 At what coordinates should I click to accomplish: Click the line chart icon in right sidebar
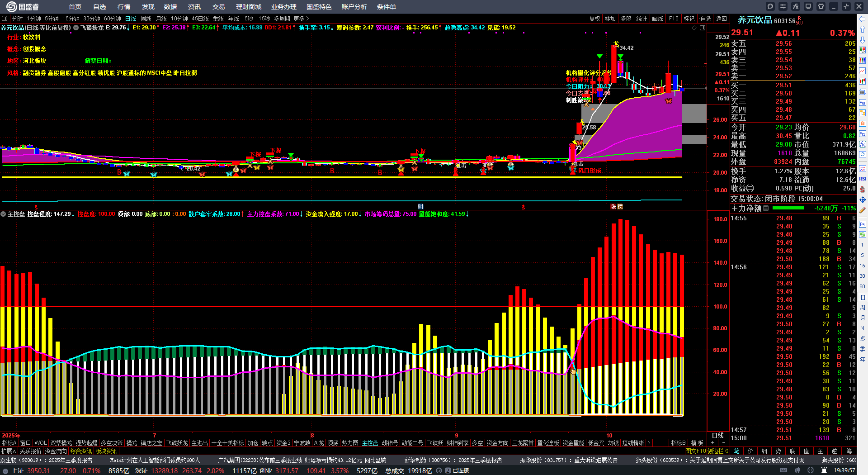click(863, 71)
